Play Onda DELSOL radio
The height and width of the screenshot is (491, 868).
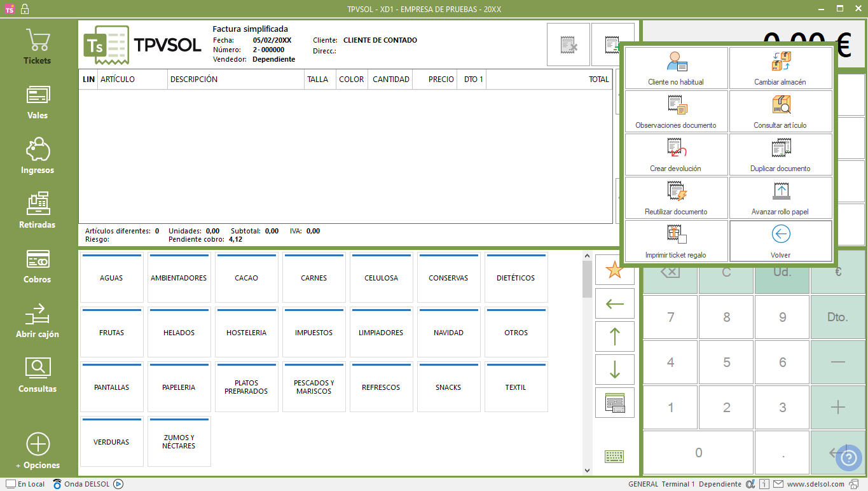(118, 484)
